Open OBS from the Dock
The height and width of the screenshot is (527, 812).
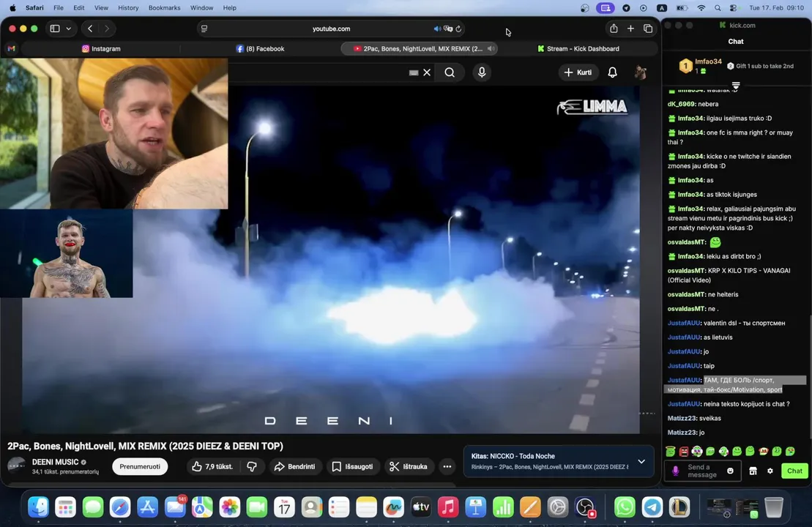coord(585,507)
